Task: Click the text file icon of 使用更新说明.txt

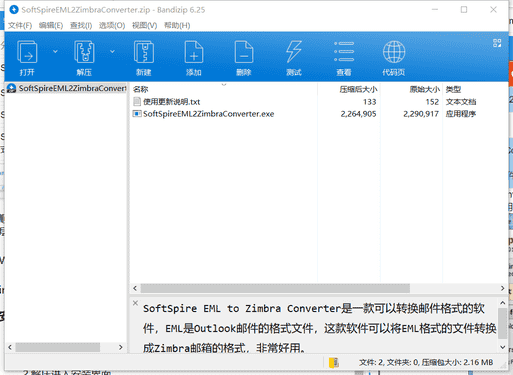Action: (137, 101)
